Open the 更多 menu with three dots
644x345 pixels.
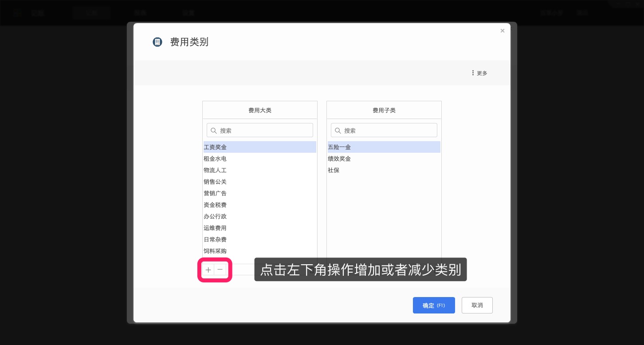point(479,73)
